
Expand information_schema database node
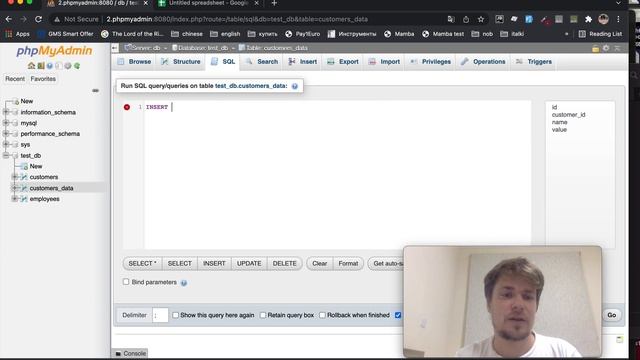click(6, 112)
